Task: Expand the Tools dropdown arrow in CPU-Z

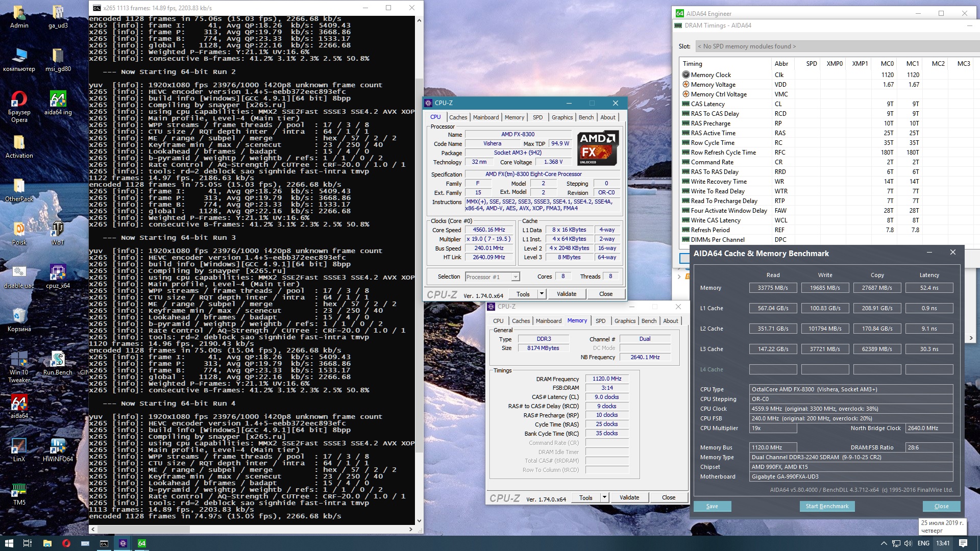Action: point(542,294)
